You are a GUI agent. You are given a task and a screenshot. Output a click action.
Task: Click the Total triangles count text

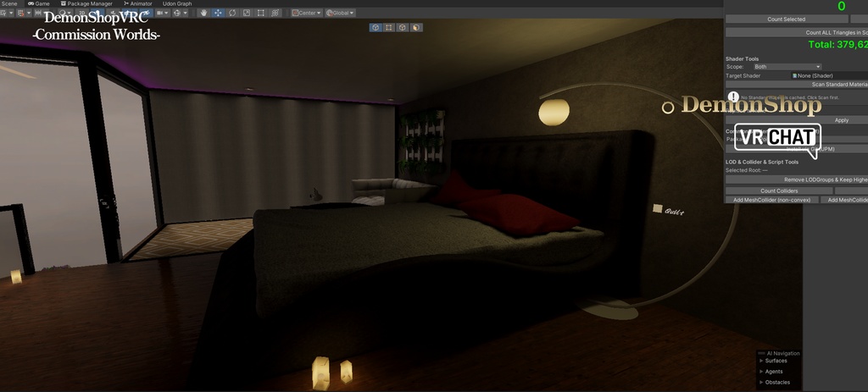point(837,45)
